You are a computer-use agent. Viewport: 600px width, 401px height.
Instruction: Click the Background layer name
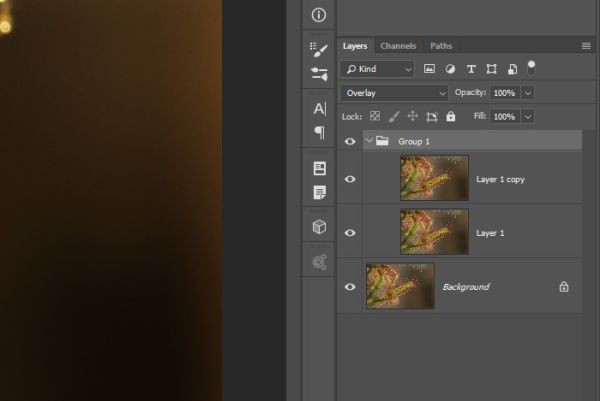[466, 287]
